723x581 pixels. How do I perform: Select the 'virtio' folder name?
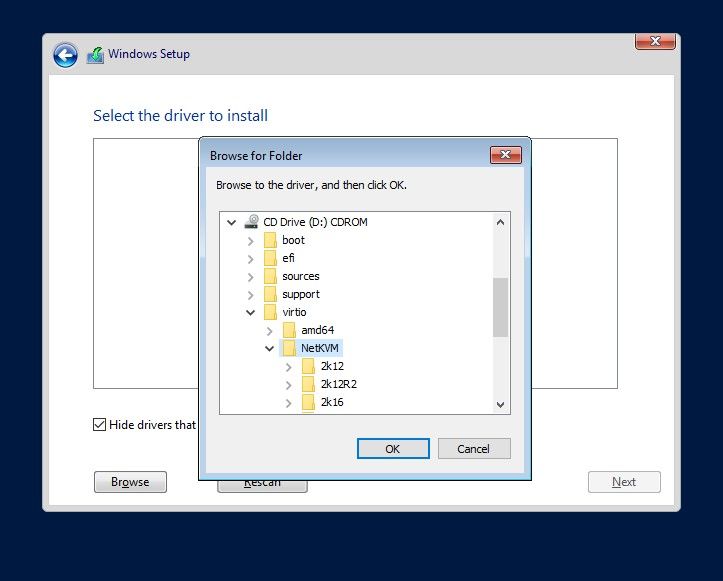294,312
